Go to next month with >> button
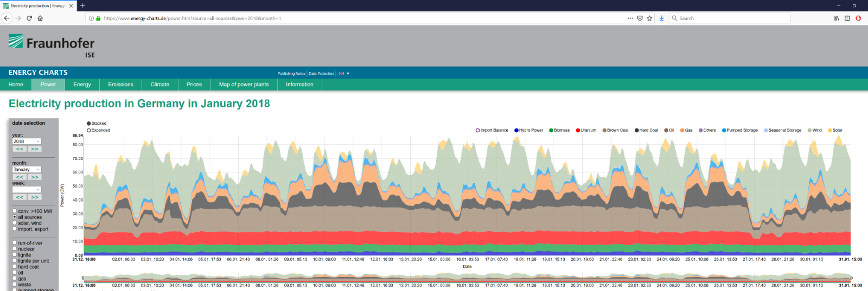Image resolution: width=868 pixels, height=291 pixels. 35,177
